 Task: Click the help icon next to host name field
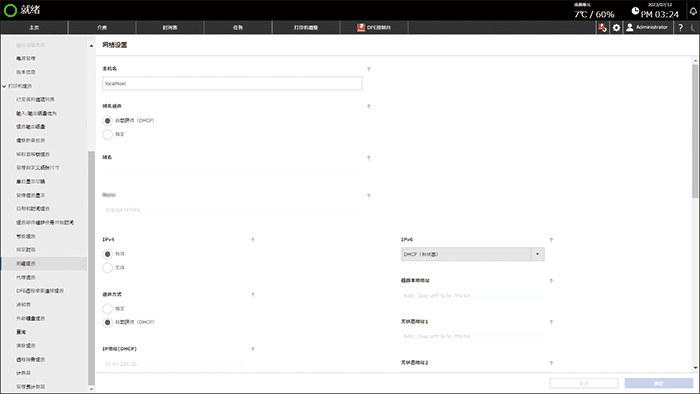368,69
